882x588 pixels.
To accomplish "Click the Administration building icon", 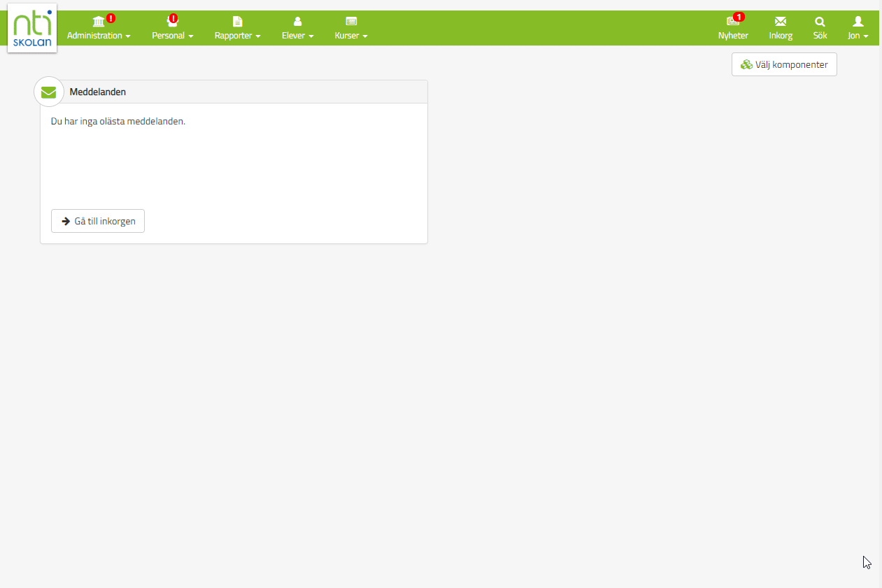I will pos(99,22).
